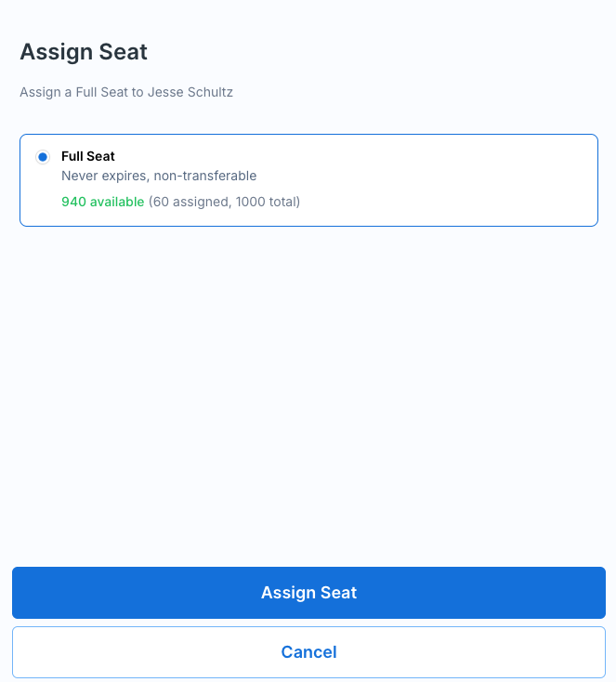
Task: Click the word "Seat" in the heading
Action: [x=124, y=52]
